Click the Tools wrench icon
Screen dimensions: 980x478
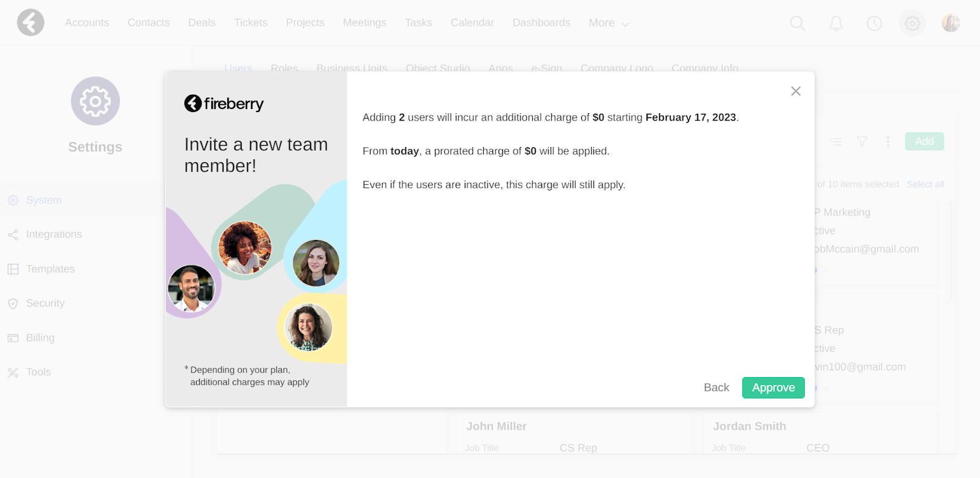(x=13, y=372)
